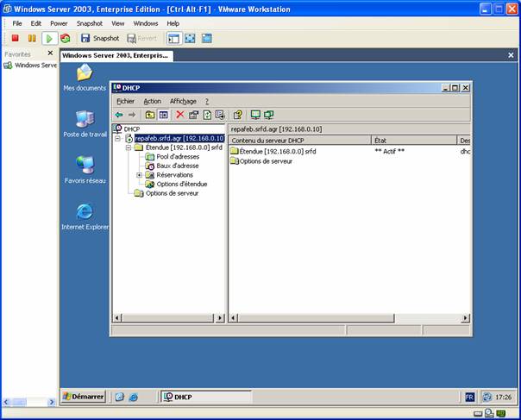Switch VMware to full screen icon
Image resolution: width=521 pixels, height=420 pixels.
tap(190, 39)
